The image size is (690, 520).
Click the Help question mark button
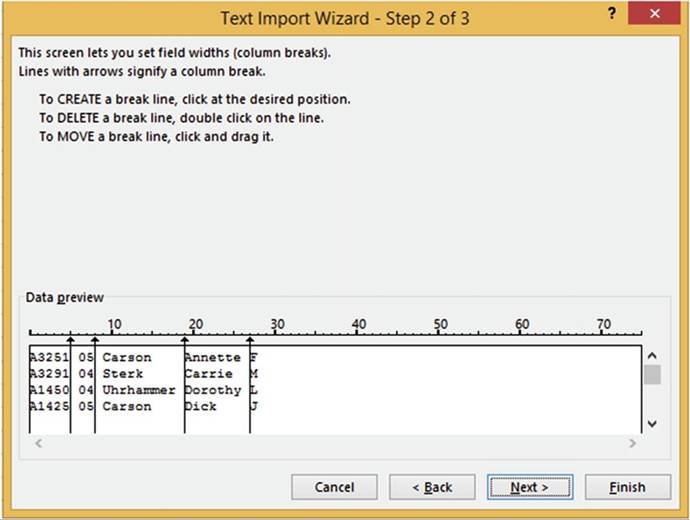tap(610, 12)
